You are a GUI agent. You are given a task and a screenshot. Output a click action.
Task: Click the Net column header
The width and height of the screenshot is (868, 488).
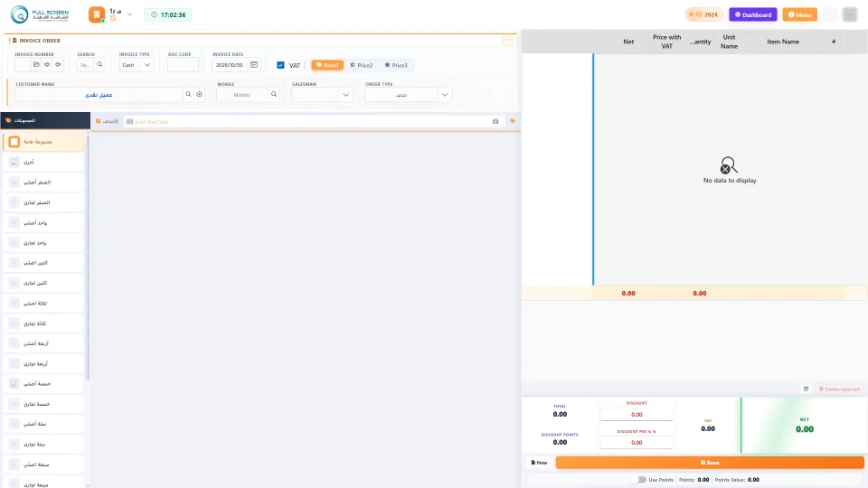pyautogui.click(x=628, y=42)
